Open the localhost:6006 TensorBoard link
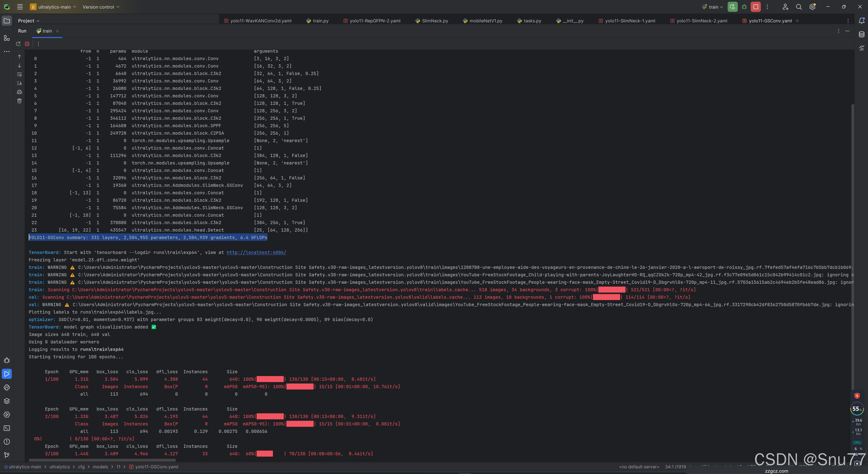The image size is (868, 474). 256,252
